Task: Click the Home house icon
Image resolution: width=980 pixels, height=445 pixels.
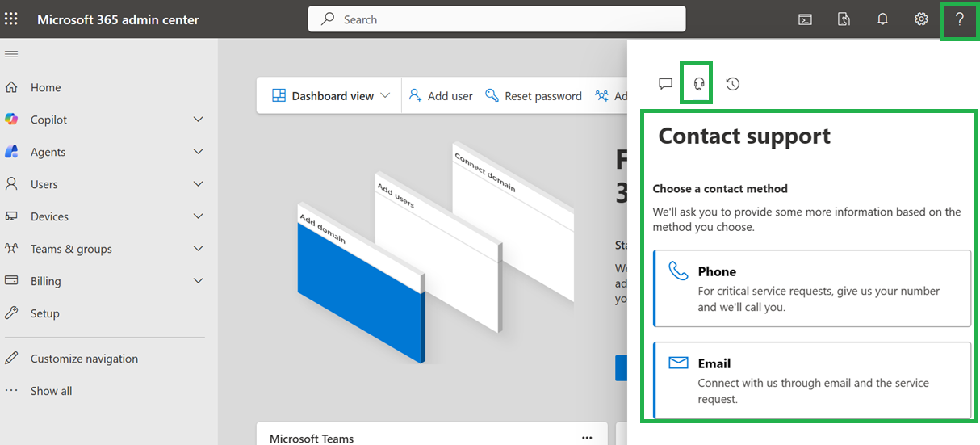Action: (x=11, y=87)
